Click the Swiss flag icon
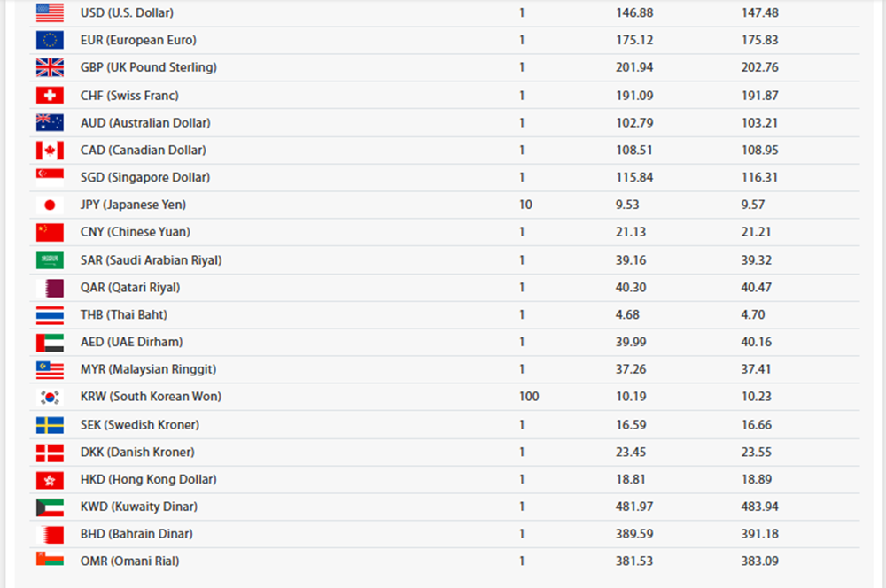 click(50, 96)
